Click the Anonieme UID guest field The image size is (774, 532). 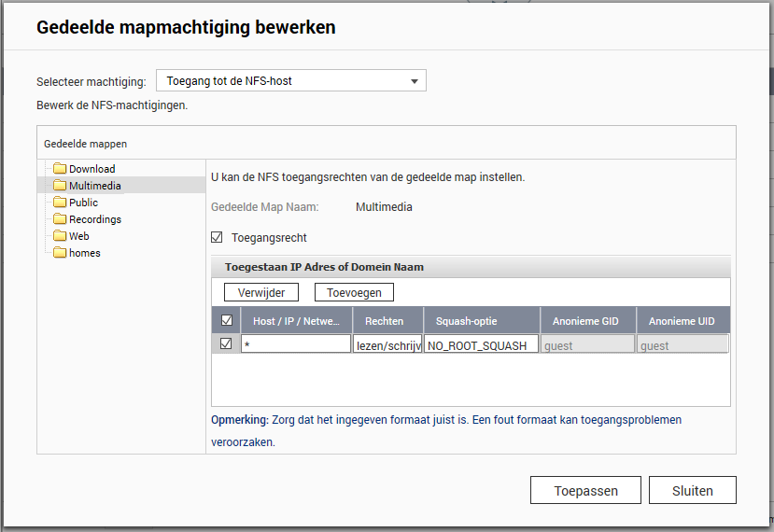683,344
